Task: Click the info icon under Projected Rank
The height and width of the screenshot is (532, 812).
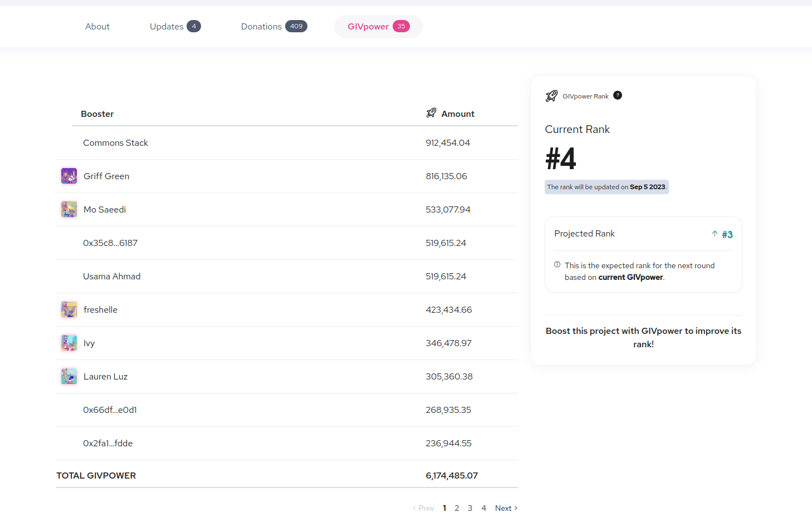Action: point(557,265)
